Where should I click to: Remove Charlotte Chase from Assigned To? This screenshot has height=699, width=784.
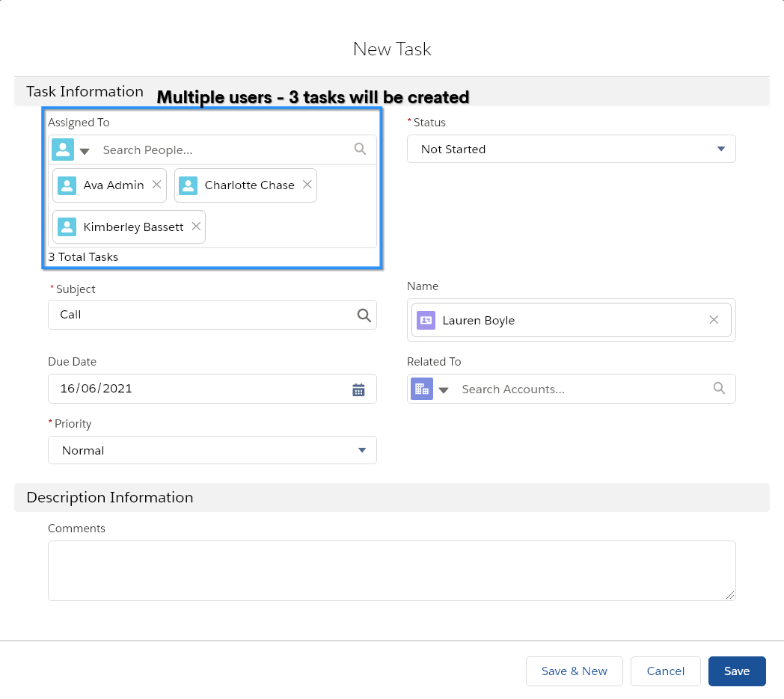[307, 185]
